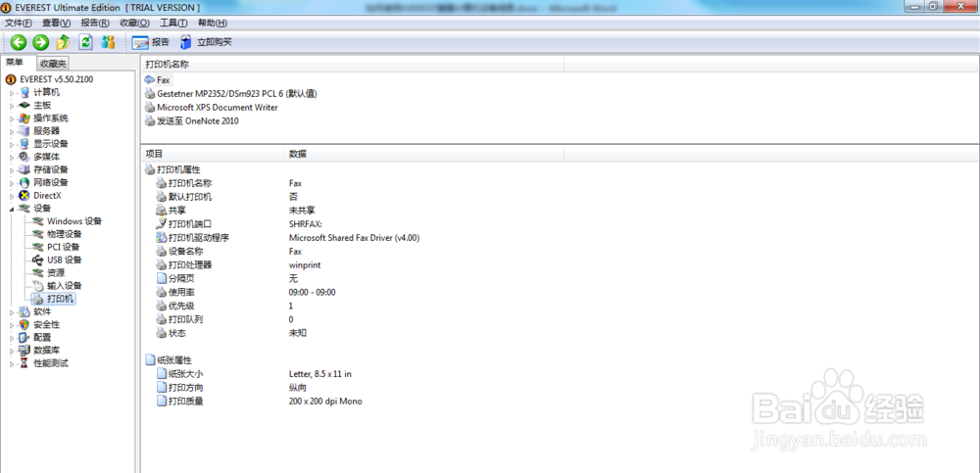The width and height of the screenshot is (980, 473).
Task: Switch to the 菜单 tab
Action: [x=15, y=63]
